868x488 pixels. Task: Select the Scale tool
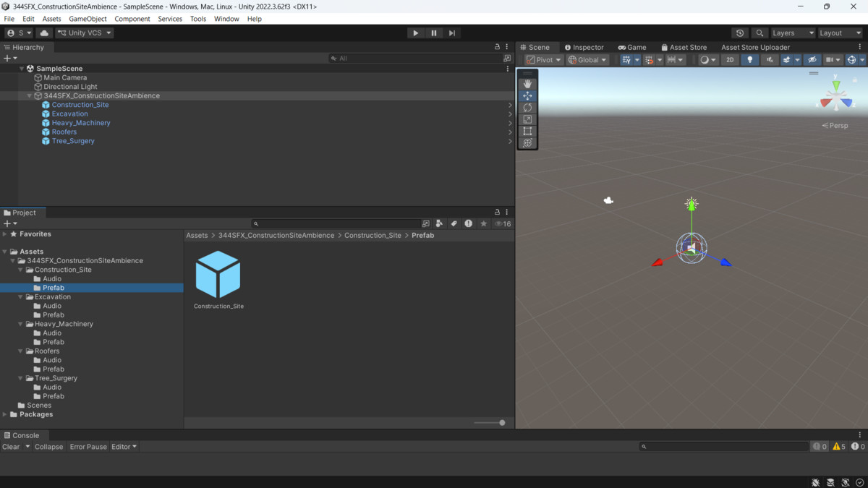tap(527, 119)
